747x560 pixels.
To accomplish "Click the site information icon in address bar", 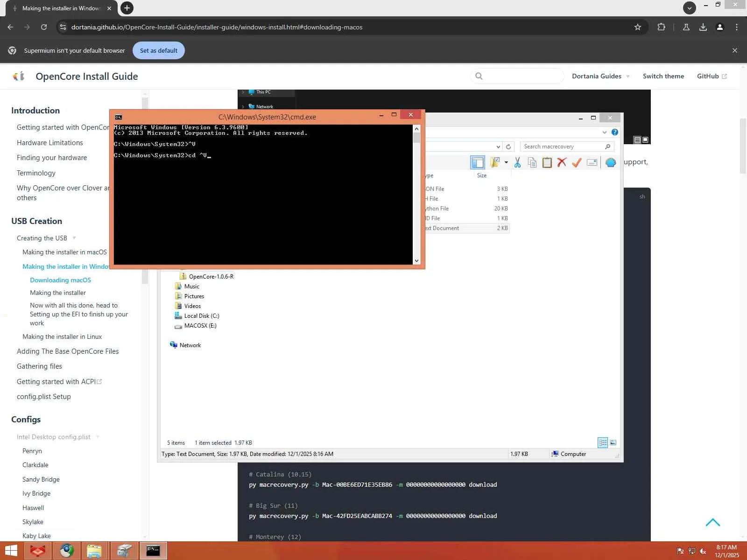I will pyautogui.click(x=63, y=27).
